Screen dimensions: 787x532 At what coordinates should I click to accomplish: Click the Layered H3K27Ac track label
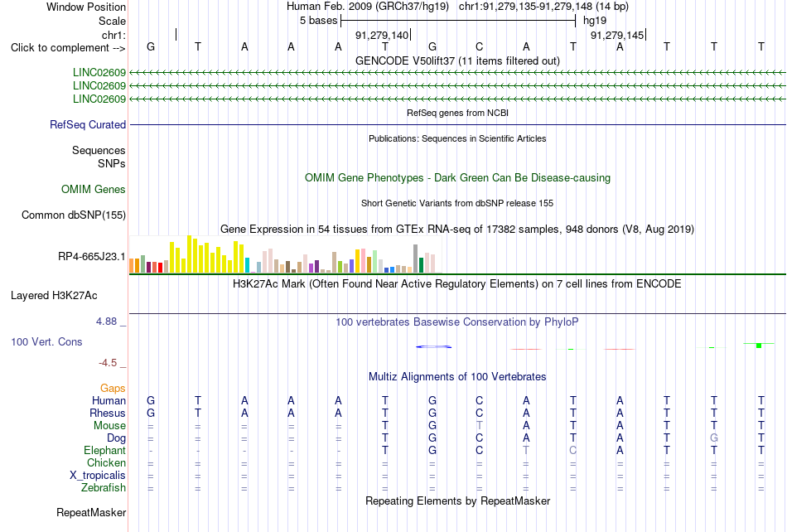pos(54,296)
